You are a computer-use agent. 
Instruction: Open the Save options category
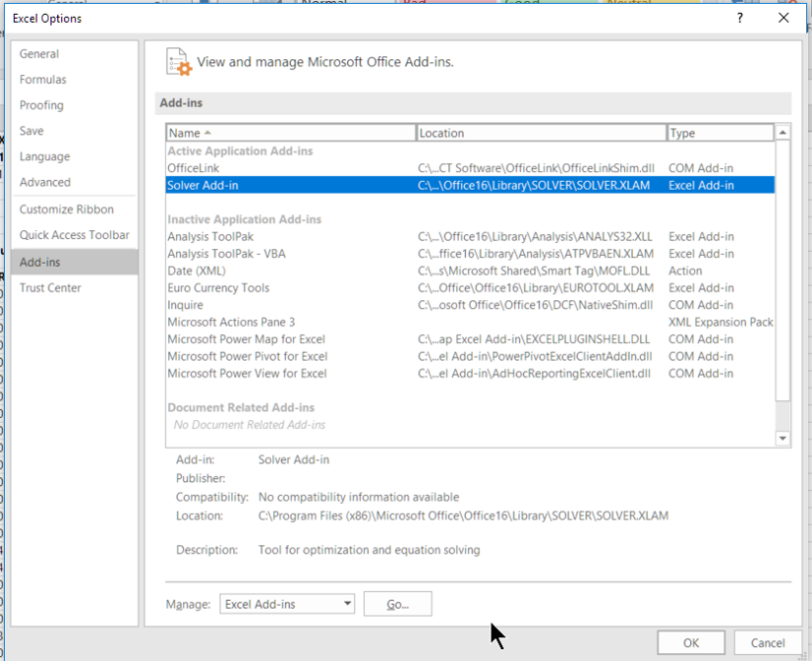pyautogui.click(x=75, y=131)
